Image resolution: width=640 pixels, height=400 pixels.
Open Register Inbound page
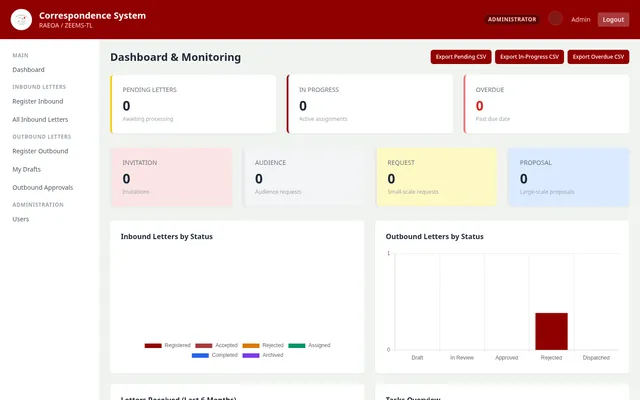[38, 101]
